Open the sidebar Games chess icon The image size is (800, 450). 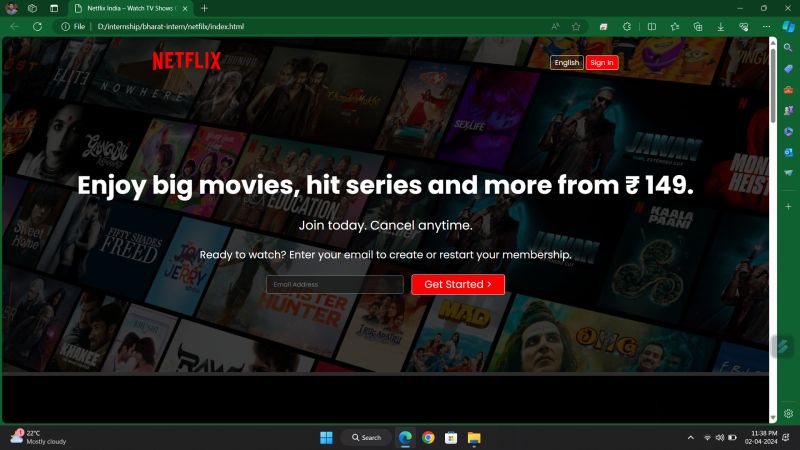788,110
